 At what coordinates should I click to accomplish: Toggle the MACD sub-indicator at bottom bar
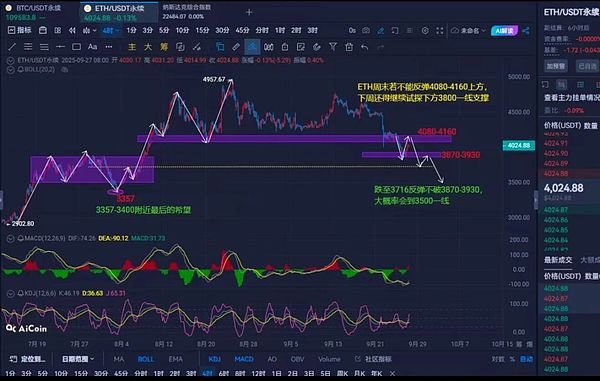point(244,359)
